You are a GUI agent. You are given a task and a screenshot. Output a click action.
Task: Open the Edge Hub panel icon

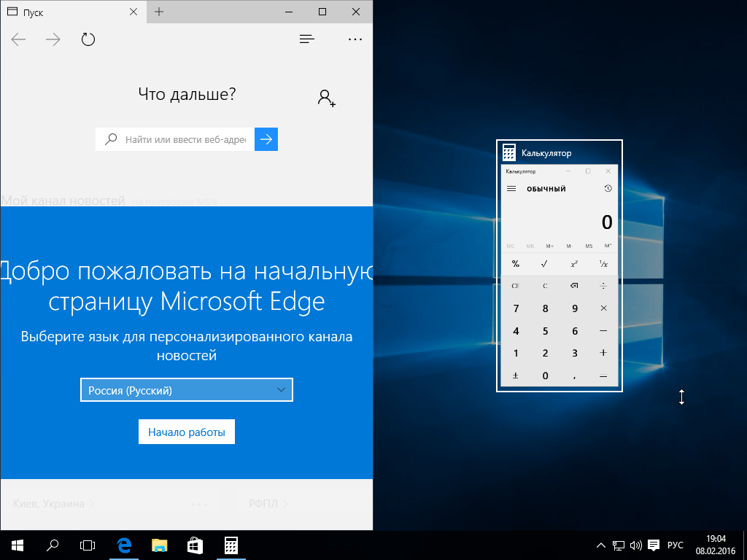click(307, 39)
